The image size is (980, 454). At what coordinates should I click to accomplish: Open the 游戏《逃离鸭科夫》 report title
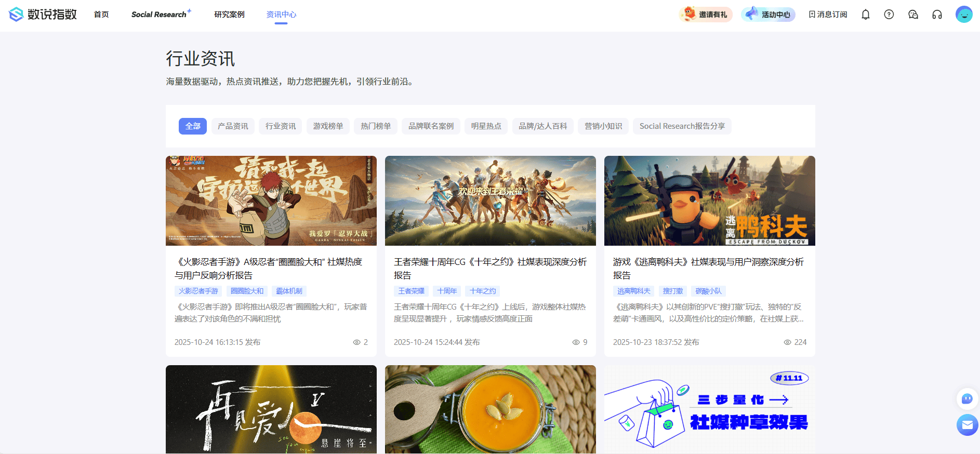(x=709, y=269)
